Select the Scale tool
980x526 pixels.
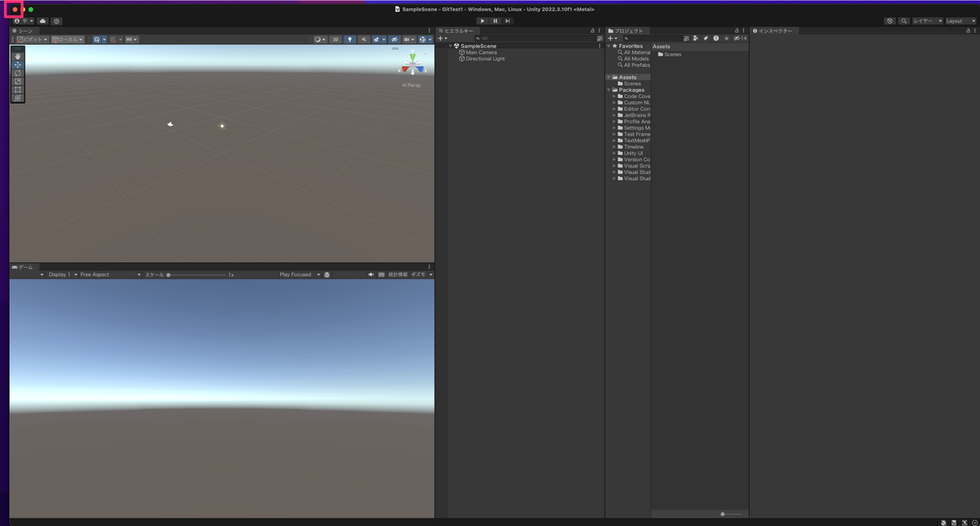point(18,81)
